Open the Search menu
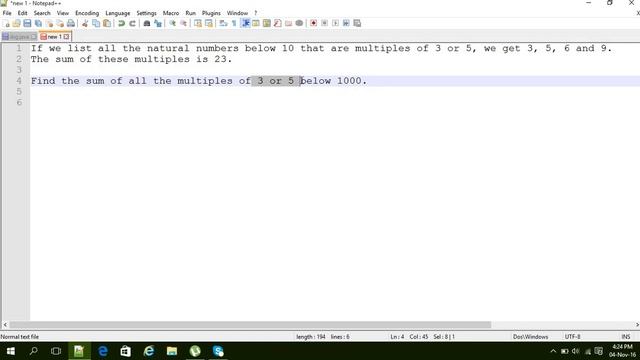Screen dimensions: 640x360 [x=42, y=13]
